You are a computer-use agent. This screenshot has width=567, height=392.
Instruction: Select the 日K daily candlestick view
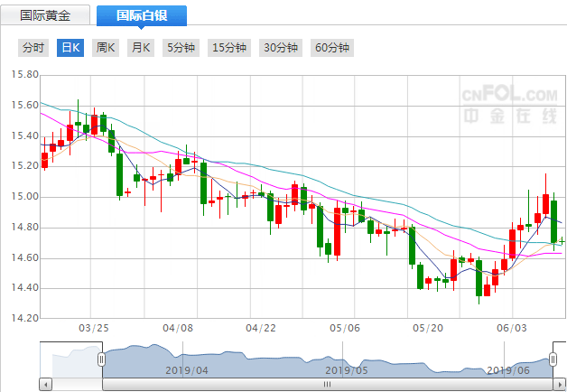tap(70, 48)
